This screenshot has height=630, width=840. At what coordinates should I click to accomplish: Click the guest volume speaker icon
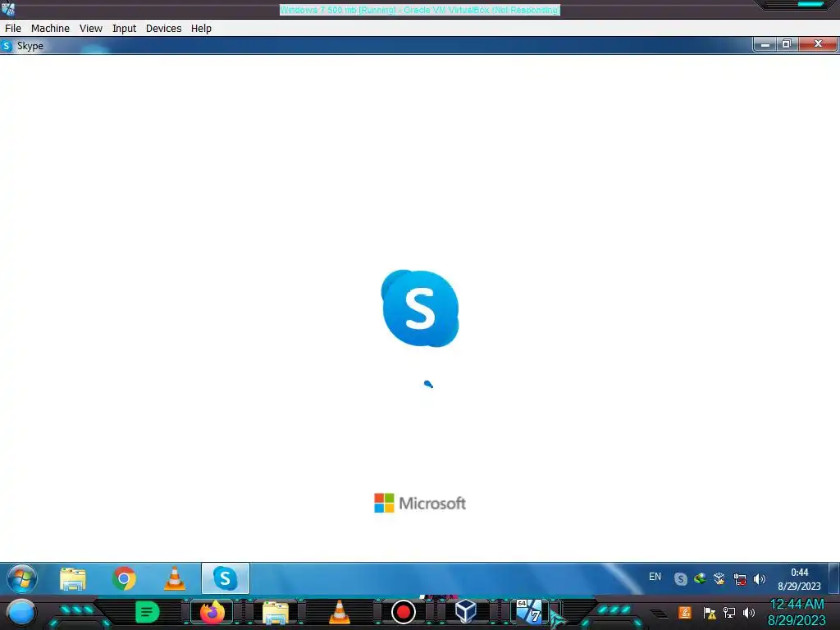pos(759,579)
